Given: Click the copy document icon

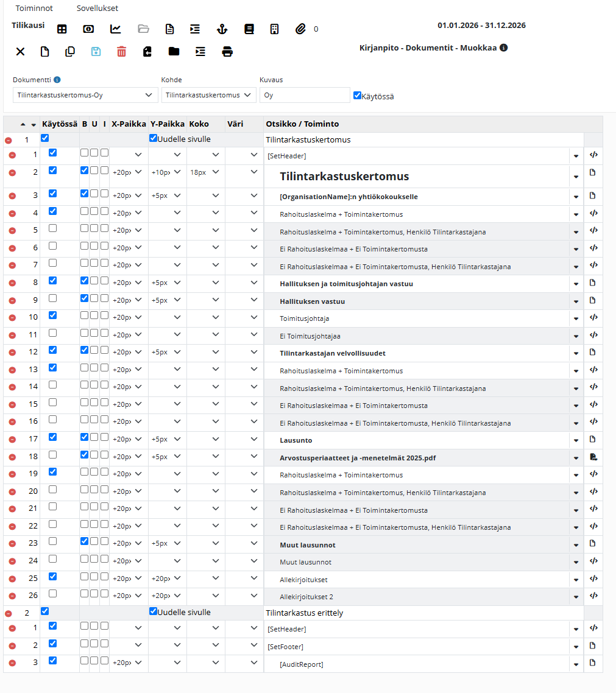Looking at the screenshot, I should pyautogui.click(x=70, y=52).
